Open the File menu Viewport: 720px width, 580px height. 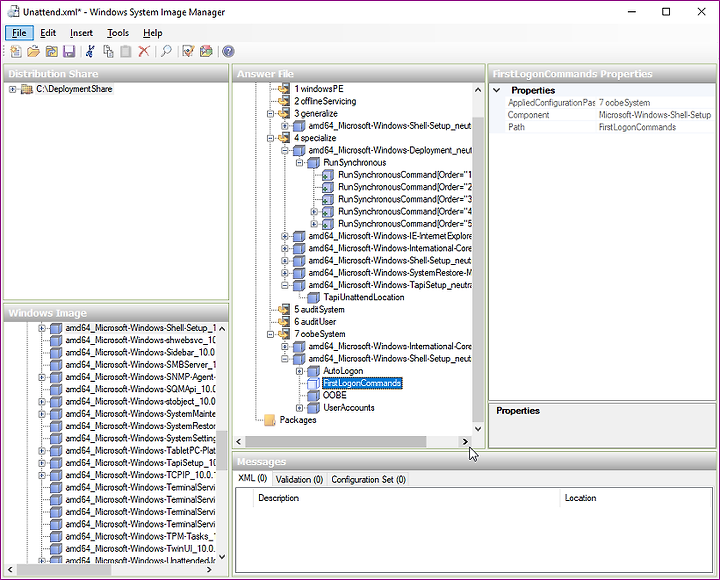19,33
